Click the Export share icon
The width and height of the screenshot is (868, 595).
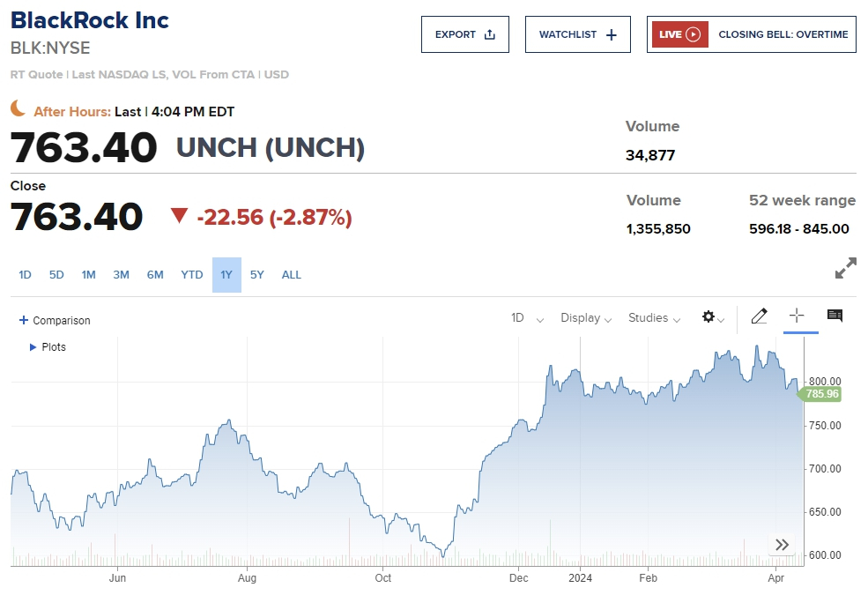click(490, 34)
